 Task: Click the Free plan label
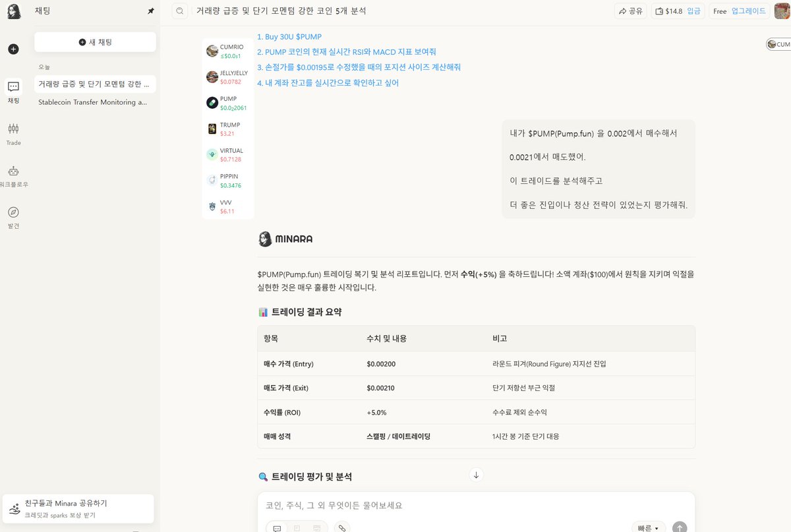tap(720, 11)
